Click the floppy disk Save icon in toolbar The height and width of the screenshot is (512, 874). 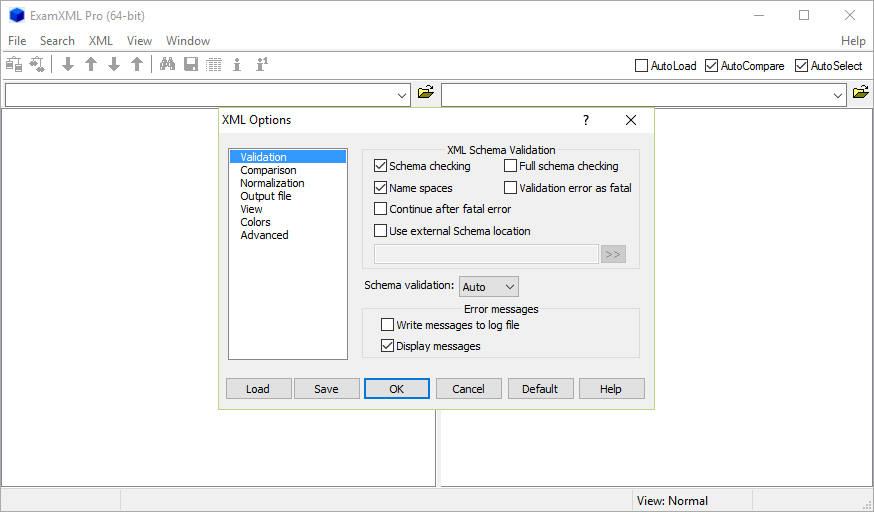tap(191, 65)
